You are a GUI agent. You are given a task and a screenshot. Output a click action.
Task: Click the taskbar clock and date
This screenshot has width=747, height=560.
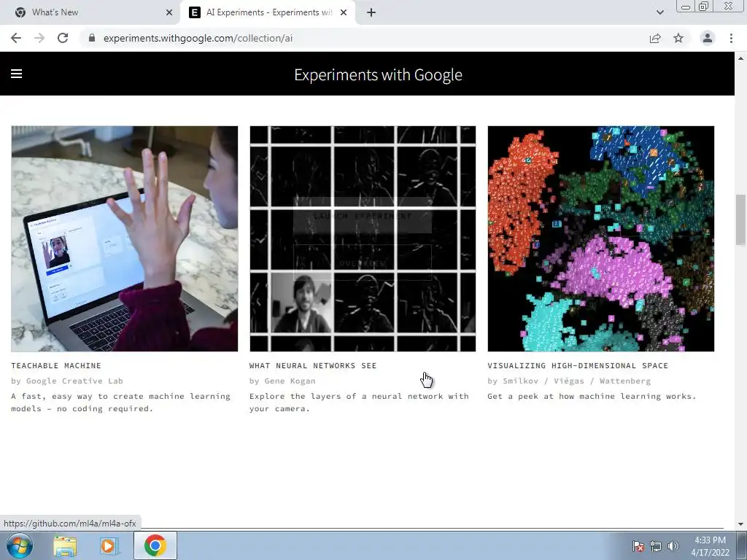click(x=710, y=546)
